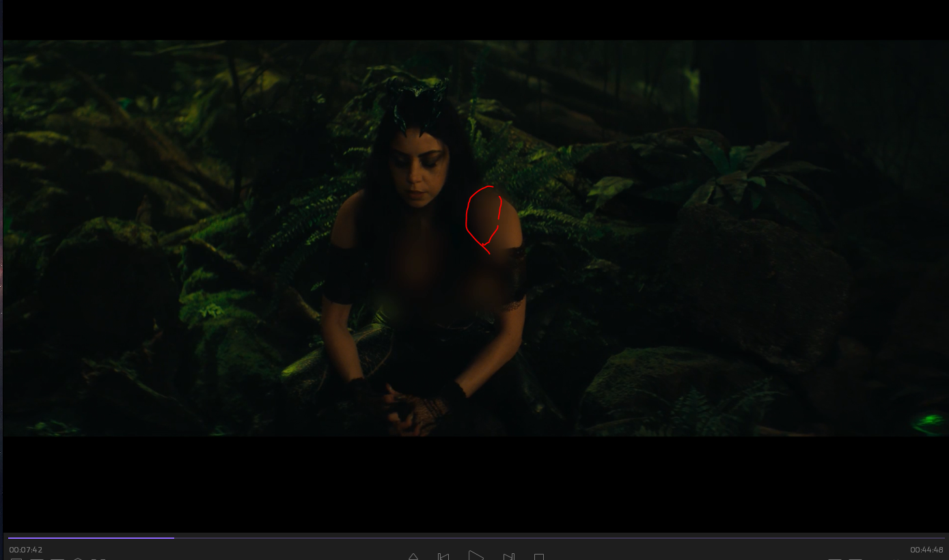Click the elapsed time 00:07:42

[26, 550]
